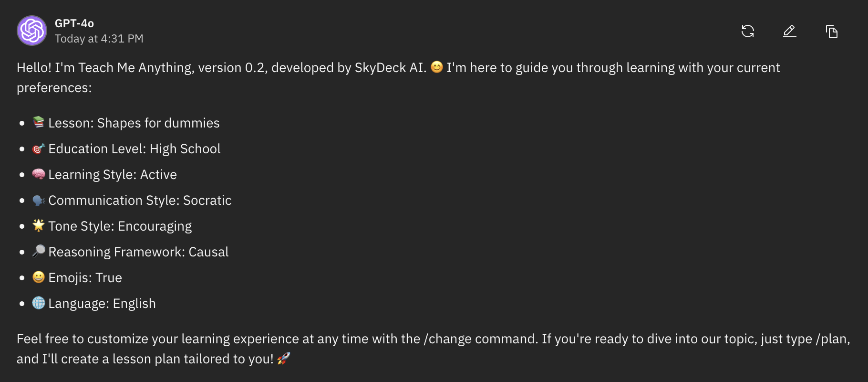Click the grinning face emoji beside Emojis
Screen dimensions: 868x382
(39, 277)
